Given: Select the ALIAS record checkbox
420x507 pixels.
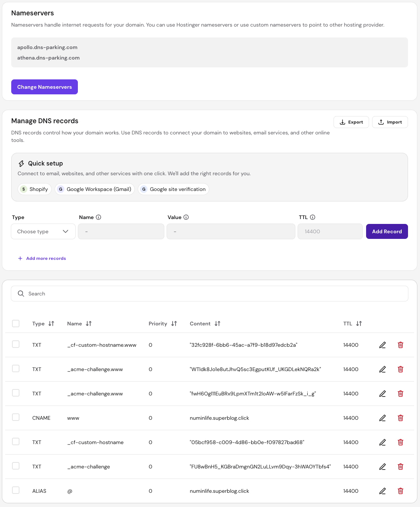Looking at the screenshot, I should click(x=16, y=490).
